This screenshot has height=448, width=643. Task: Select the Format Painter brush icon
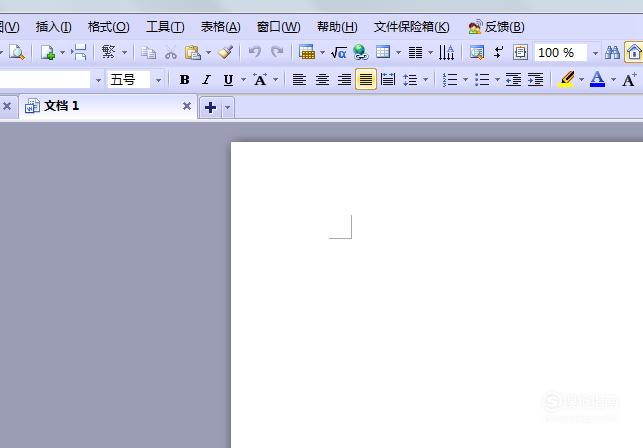225,52
